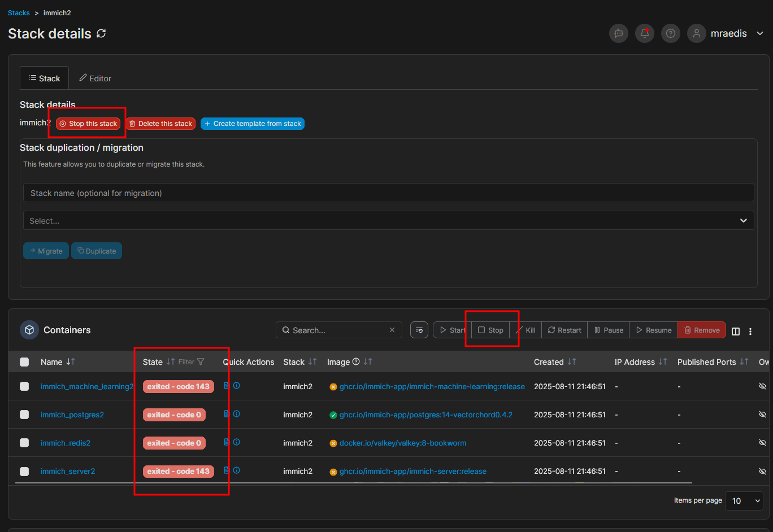
Task: Open the columns visibility icon
Action: [736, 332]
